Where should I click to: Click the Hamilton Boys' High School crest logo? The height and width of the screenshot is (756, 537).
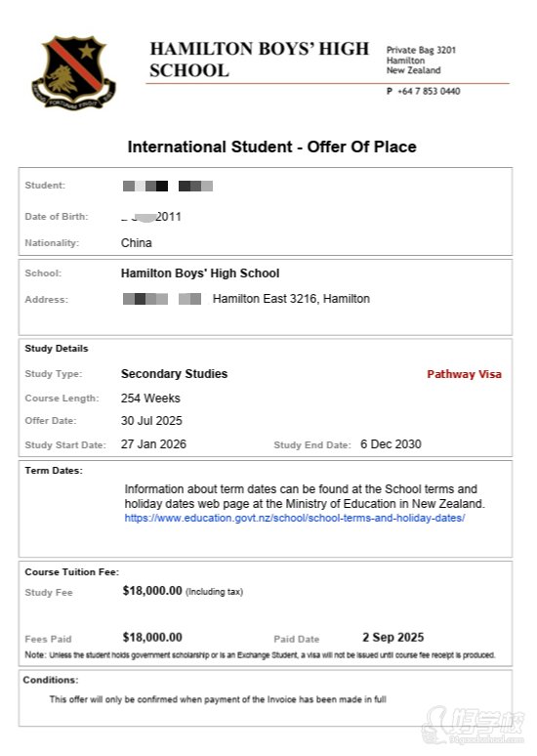[x=74, y=72]
